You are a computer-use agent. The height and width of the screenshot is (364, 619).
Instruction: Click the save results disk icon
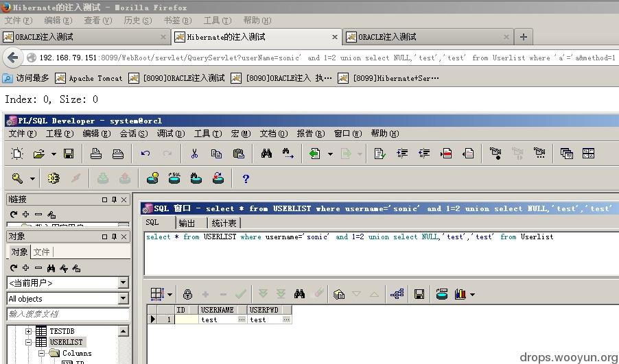click(419, 294)
